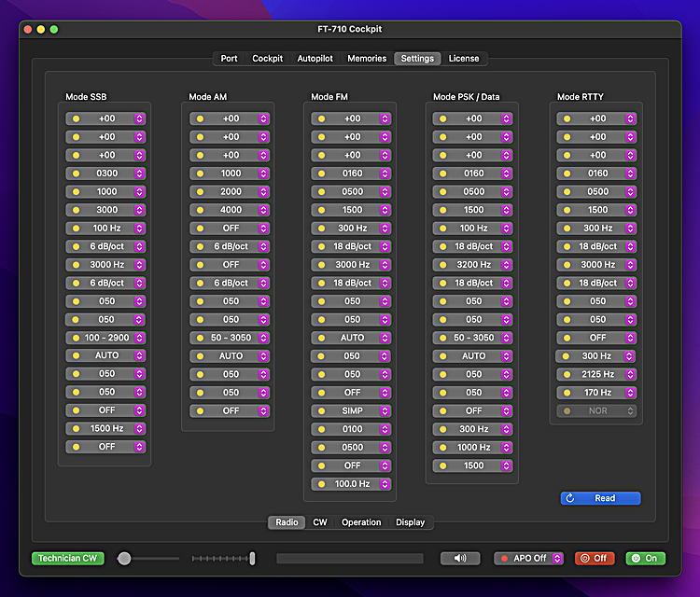
Task: Open the Mode FM 3000 Hz popup
Action: 351,265
